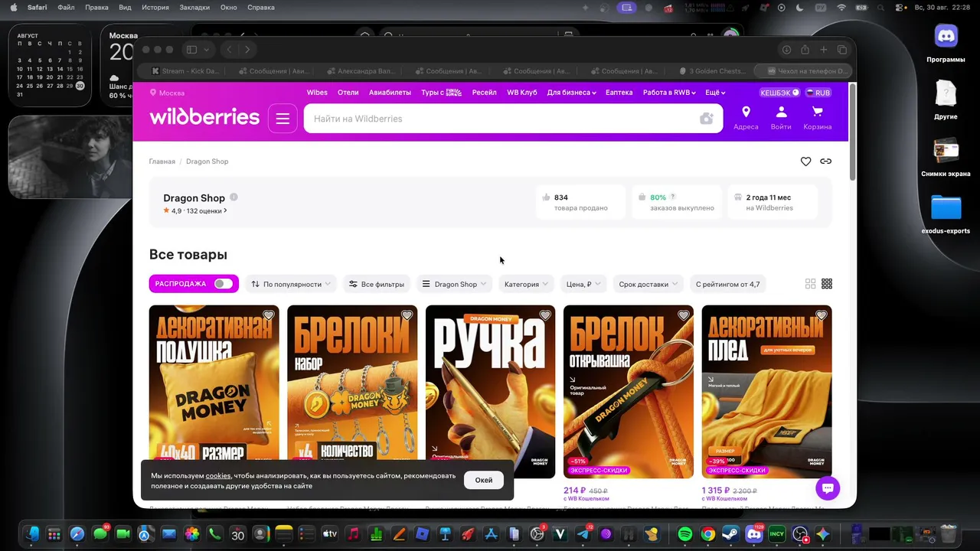Favorite the Ручка product

[x=545, y=315]
